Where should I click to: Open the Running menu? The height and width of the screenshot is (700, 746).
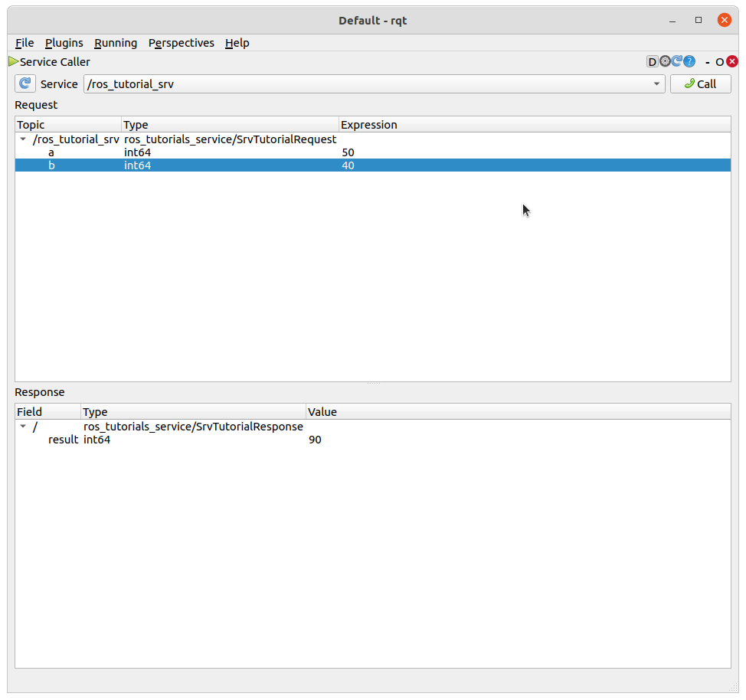pos(116,43)
